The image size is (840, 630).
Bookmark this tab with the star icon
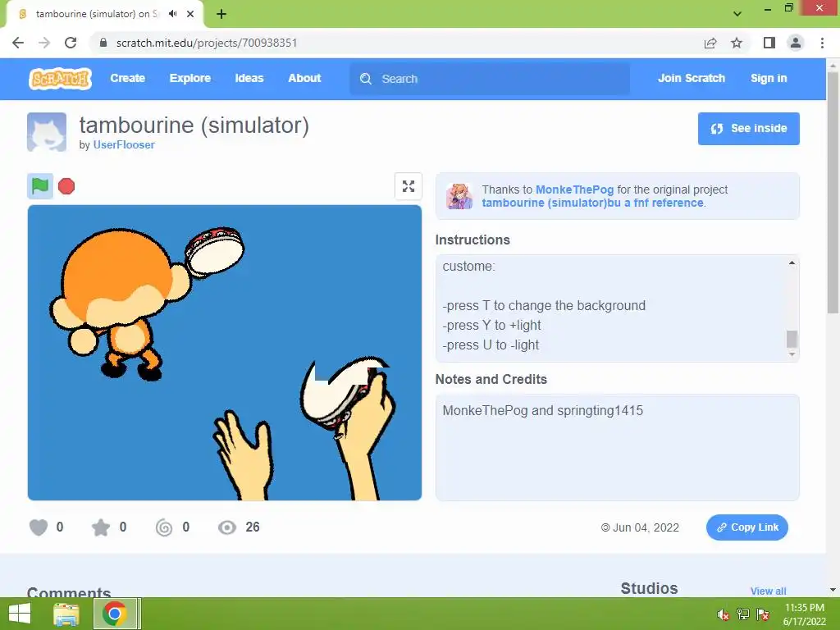(737, 43)
